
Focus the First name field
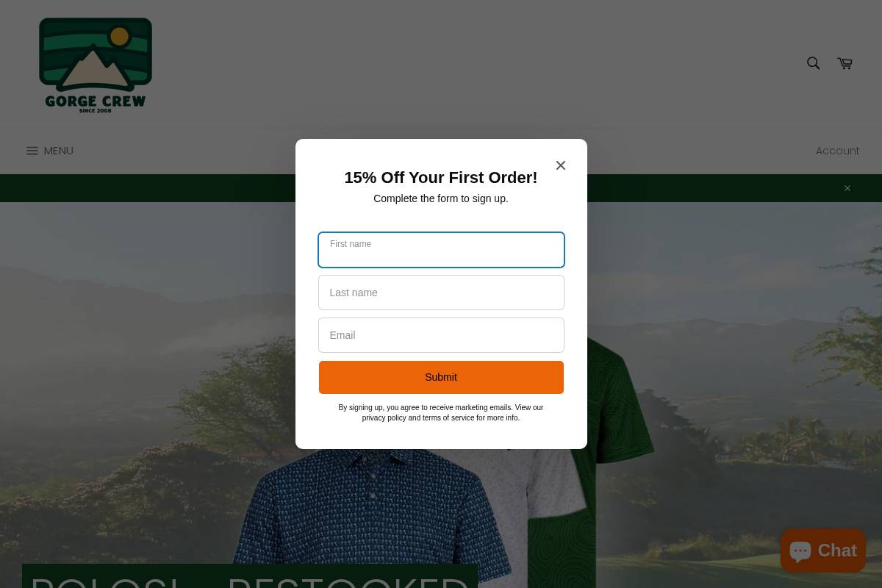click(441, 250)
